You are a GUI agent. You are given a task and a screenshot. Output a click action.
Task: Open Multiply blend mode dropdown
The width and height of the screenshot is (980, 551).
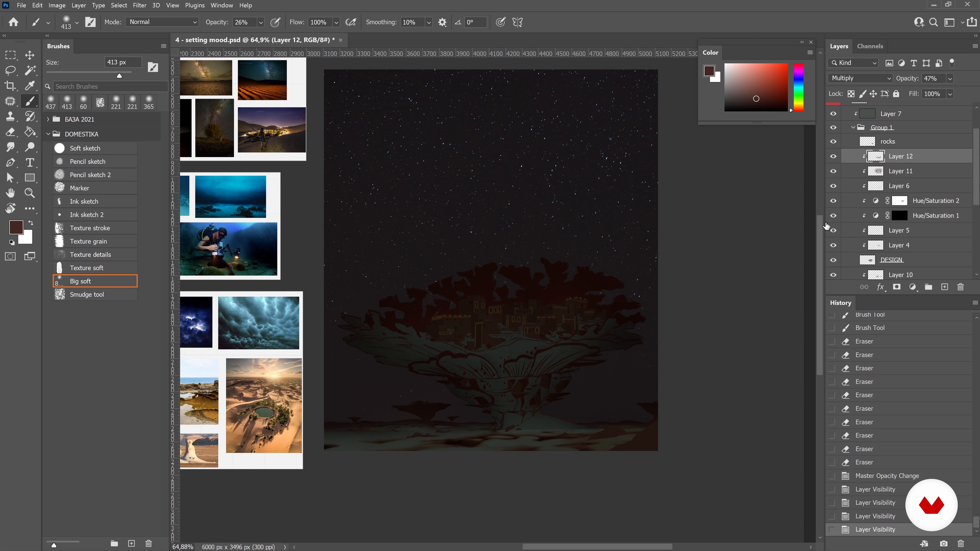(x=860, y=78)
